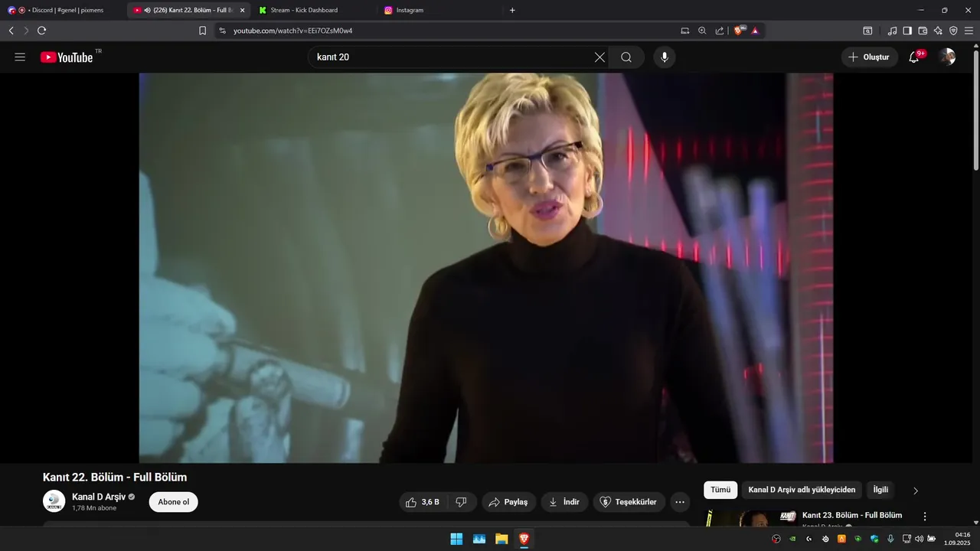Subscribe with Abone ol button
This screenshot has height=551, width=980.
point(173,502)
